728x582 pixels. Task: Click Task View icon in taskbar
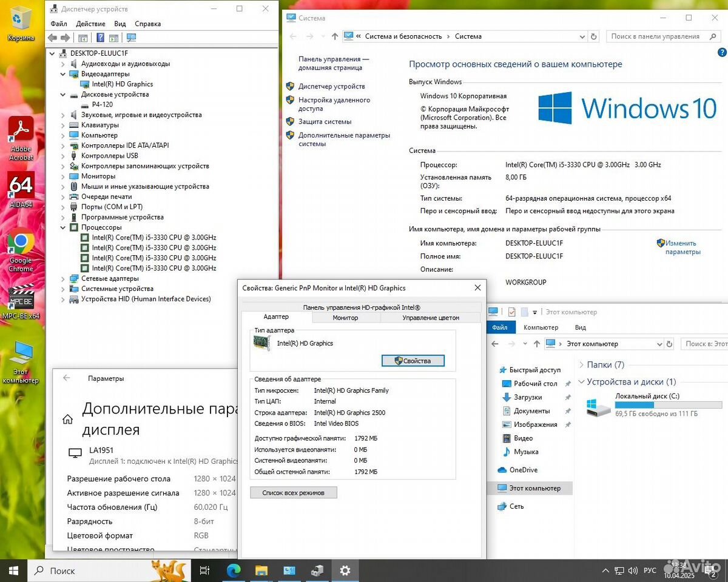coord(205,570)
